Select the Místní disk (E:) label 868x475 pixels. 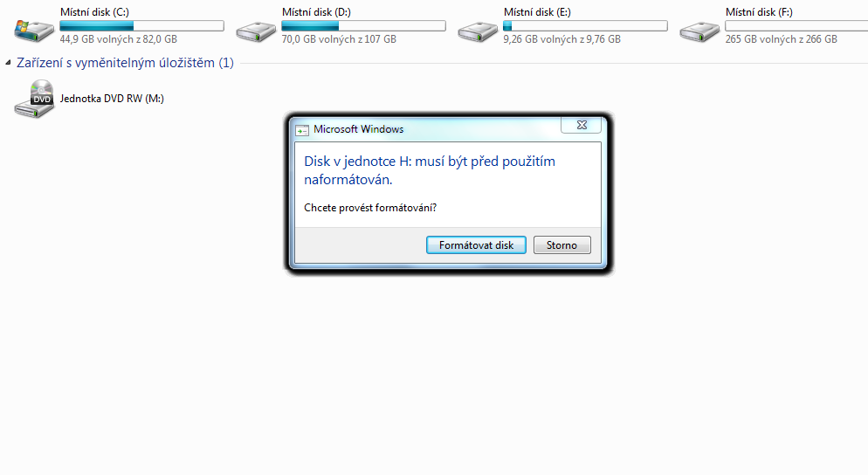[538, 12]
